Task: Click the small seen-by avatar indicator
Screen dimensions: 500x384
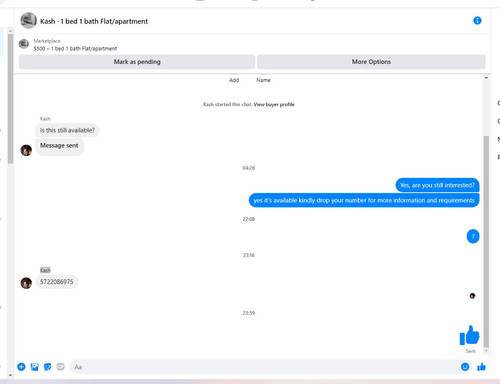Action: point(472,296)
